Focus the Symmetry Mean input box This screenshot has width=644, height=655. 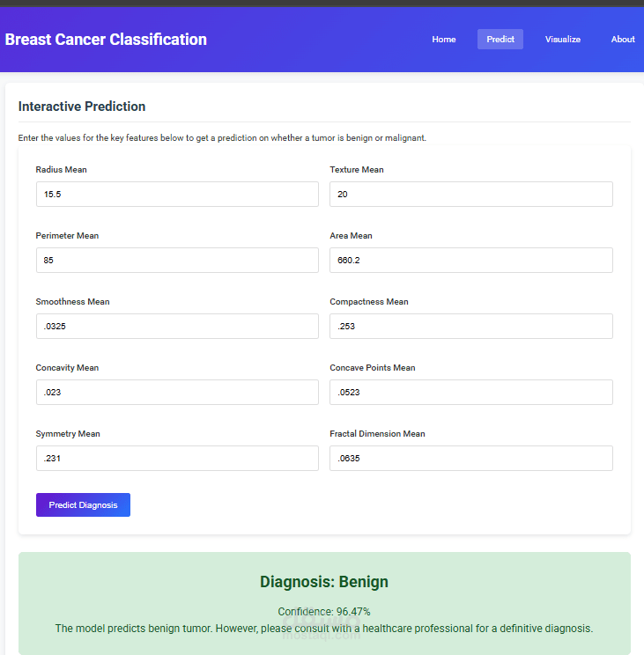point(177,459)
